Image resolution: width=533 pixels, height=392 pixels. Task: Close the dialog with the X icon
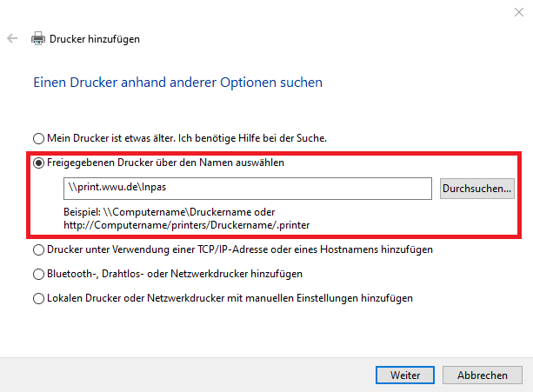pos(519,12)
